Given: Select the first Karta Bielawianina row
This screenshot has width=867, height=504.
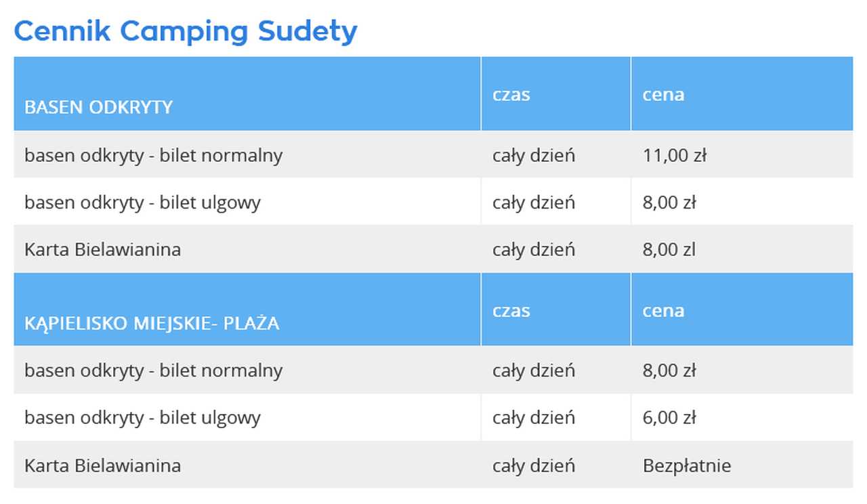Looking at the screenshot, I should point(433,249).
